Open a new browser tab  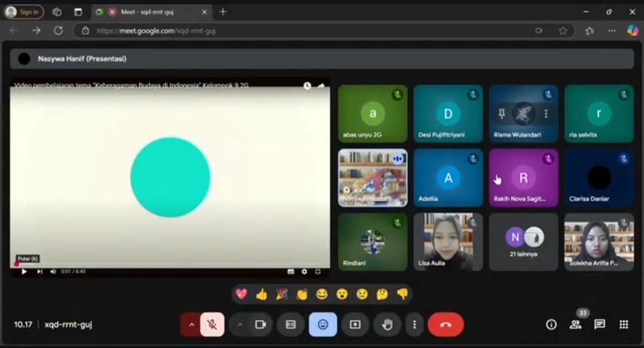[x=223, y=12]
